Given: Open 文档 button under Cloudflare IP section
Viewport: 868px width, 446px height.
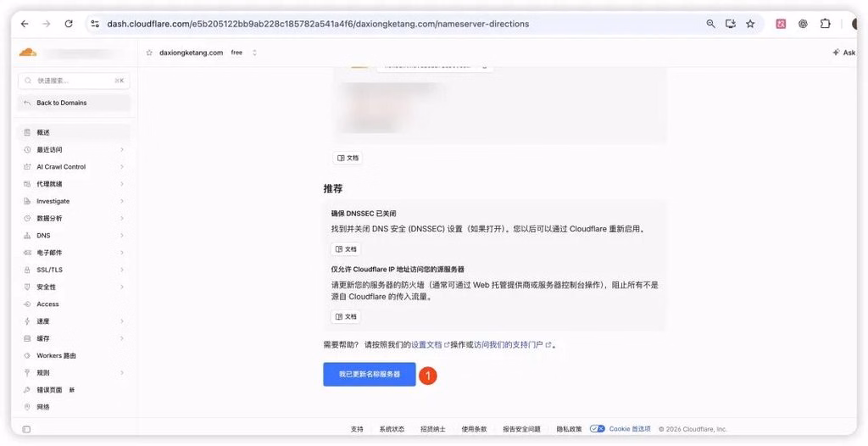Looking at the screenshot, I should point(346,317).
